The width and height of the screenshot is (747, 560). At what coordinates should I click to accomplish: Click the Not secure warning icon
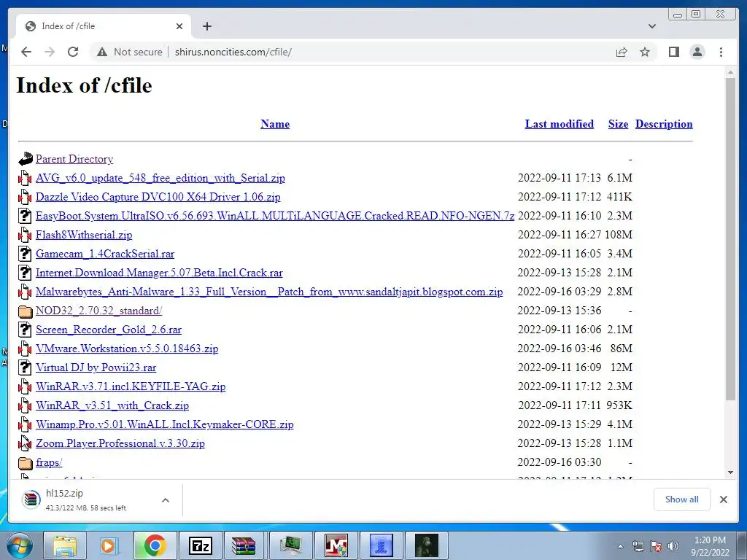[x=102, y=52]
